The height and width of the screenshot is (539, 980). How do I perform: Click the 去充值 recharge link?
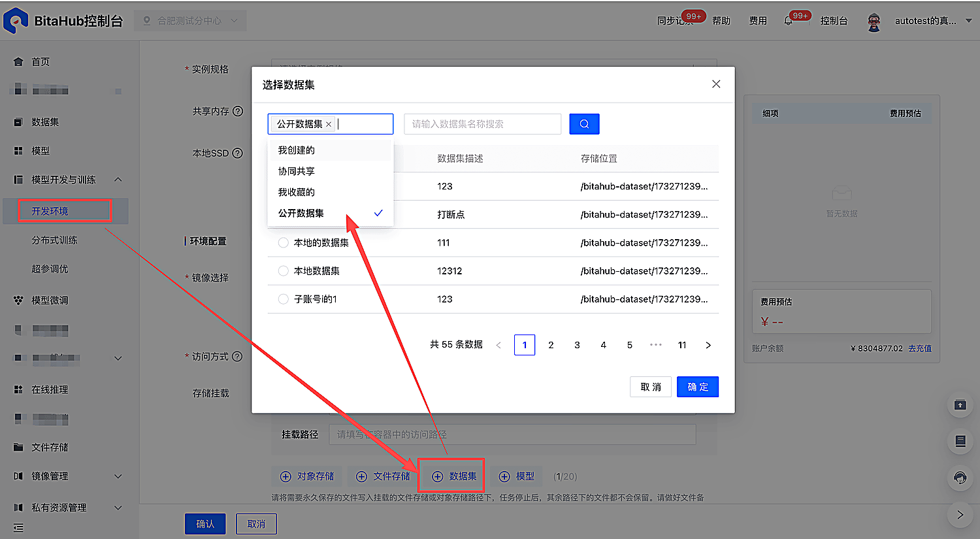[x=920, y=348]
